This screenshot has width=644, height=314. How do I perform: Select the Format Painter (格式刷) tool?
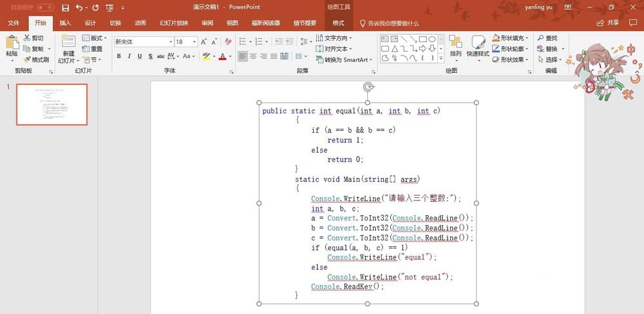pyautogui.click(x=27, y=59)
